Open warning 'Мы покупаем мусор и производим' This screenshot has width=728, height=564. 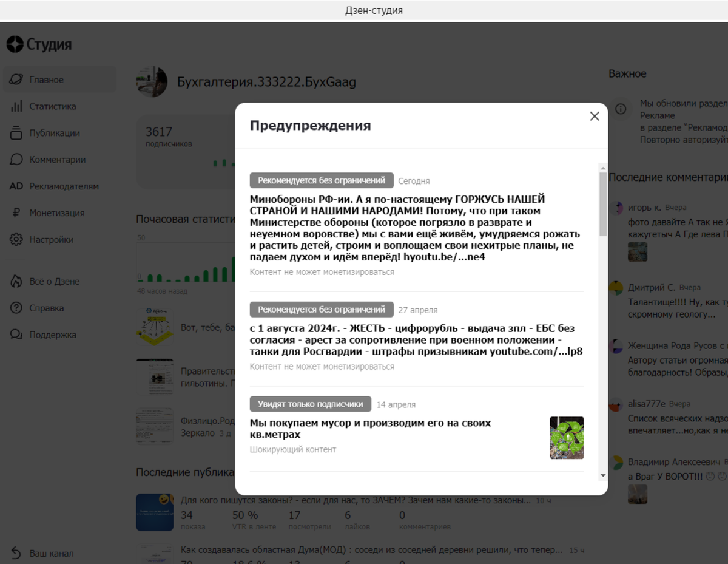tap(370, 429)
